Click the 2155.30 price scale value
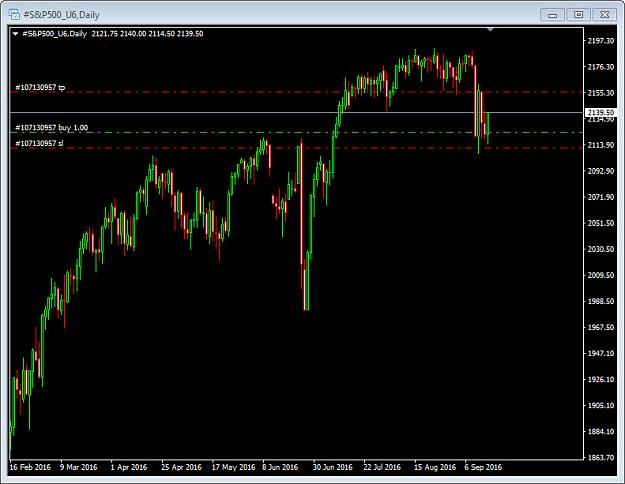 [x=601, y=92]
